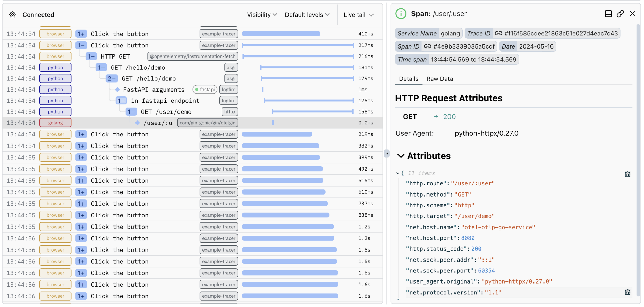Open the Default levels dropdown
This screenshot has width=644, height=307.
[307, 15]
